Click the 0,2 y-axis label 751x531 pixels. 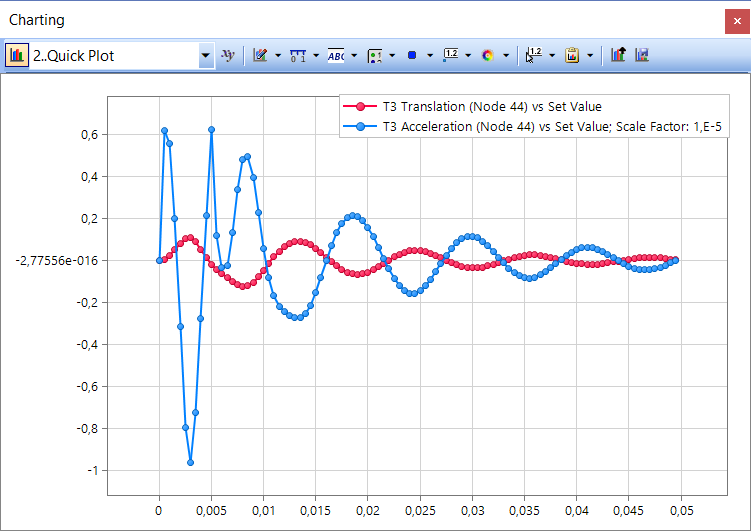pos(90,219)
